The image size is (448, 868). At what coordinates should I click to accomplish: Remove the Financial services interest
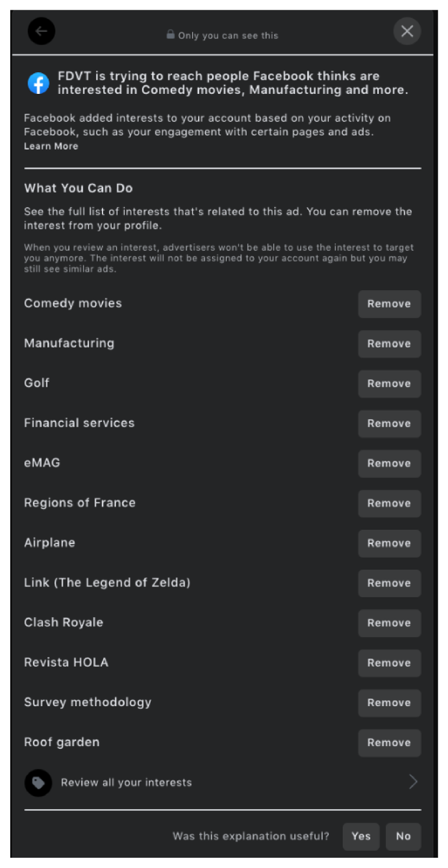click(389, 423)
